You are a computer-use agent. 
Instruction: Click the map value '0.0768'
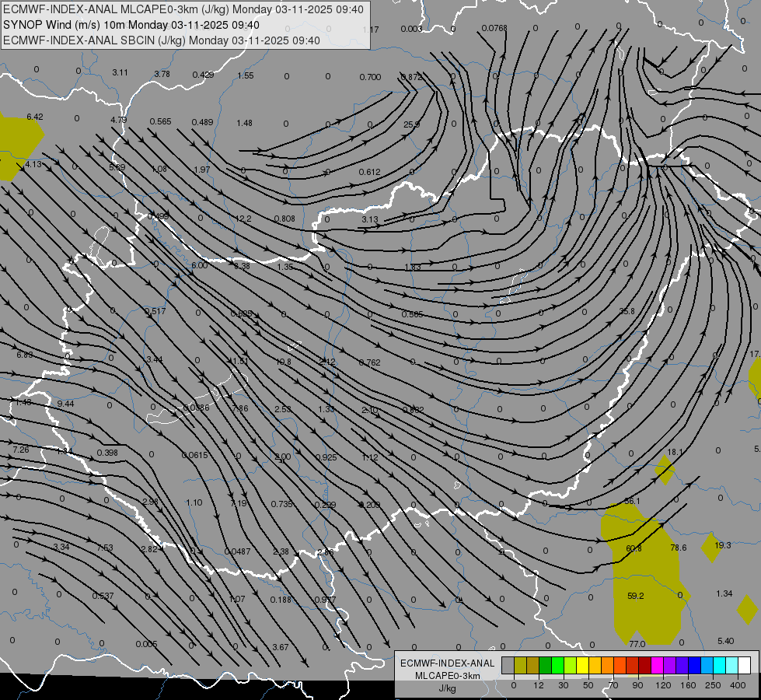click(494, 28)
